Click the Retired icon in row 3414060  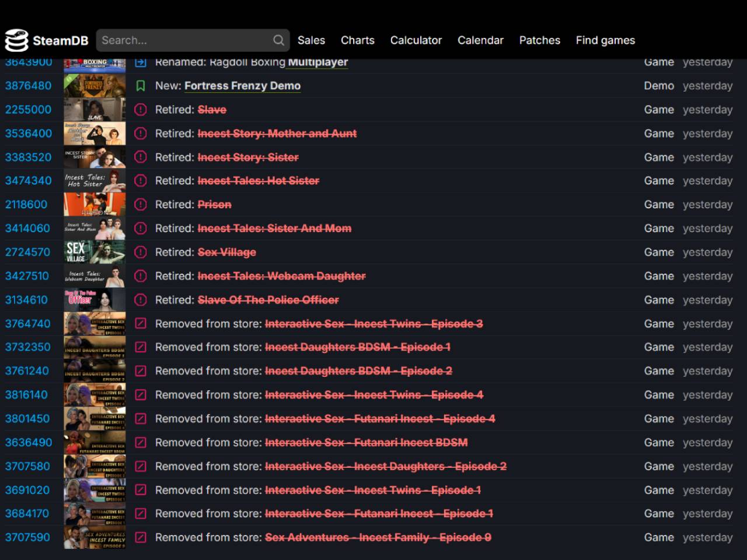click(x=141, y=229)
